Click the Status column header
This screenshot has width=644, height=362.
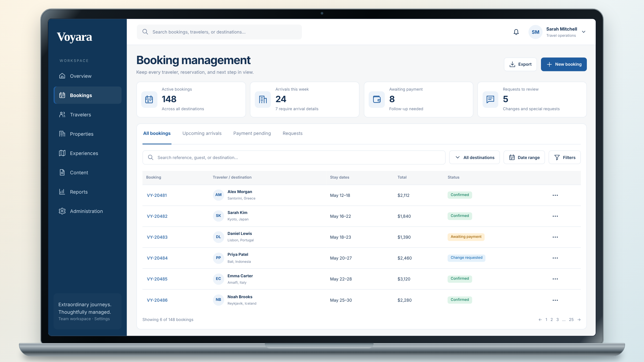(453, 177)
